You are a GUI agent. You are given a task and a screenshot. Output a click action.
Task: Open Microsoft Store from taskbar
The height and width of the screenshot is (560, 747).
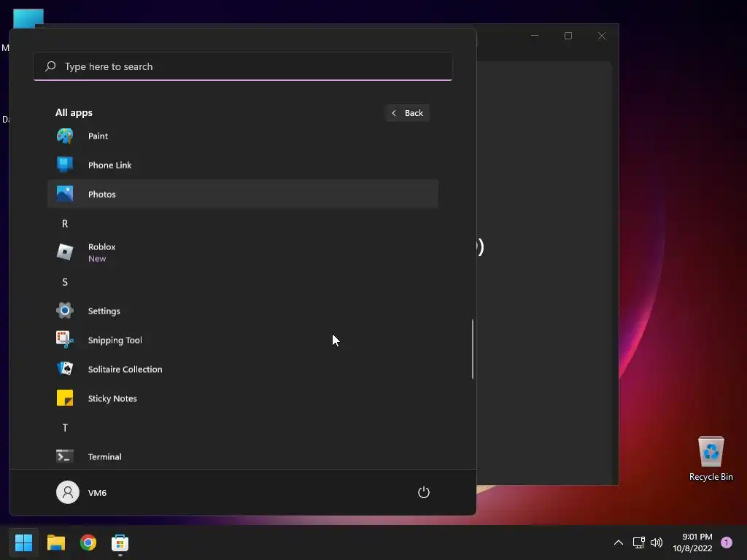coord(120,542)
